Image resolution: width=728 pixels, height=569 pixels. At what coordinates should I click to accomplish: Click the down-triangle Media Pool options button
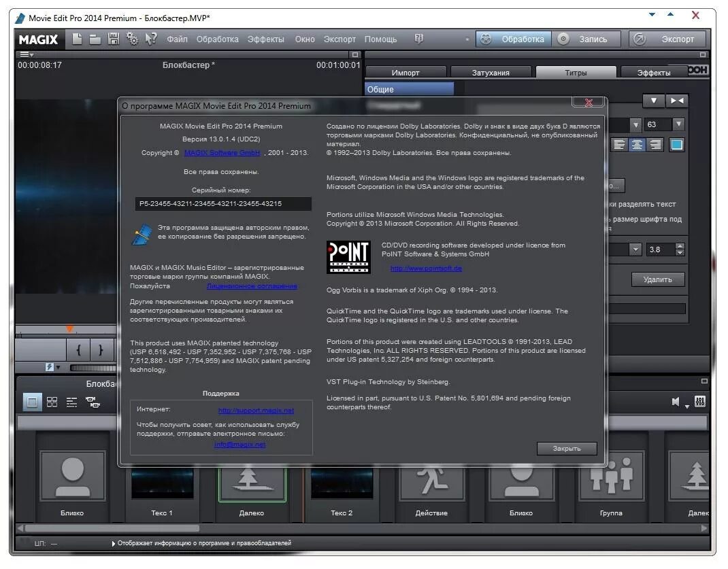pyautogui.click(x=653, y=101)
